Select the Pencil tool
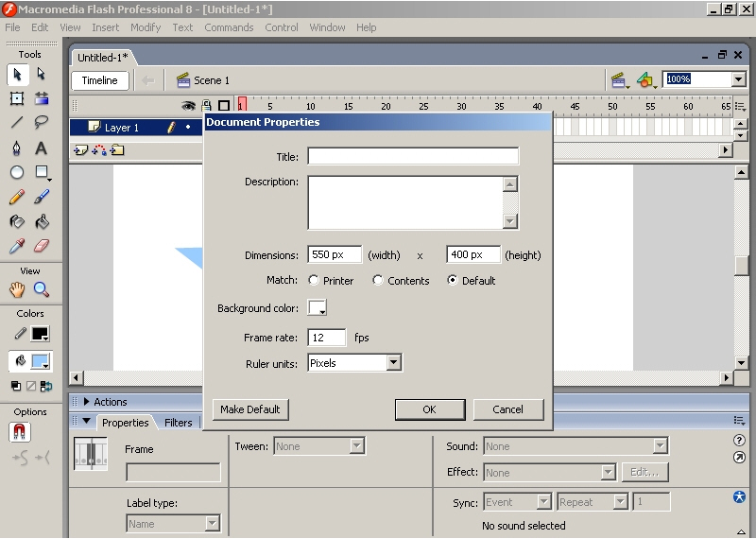 17,197
